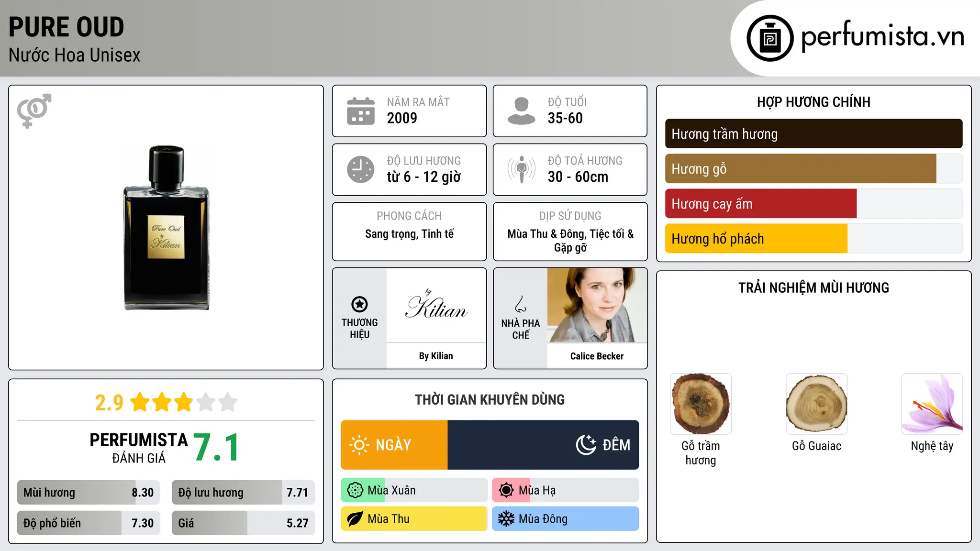Select the brown Hương gỗ accord bar

[x=813, y=169]
